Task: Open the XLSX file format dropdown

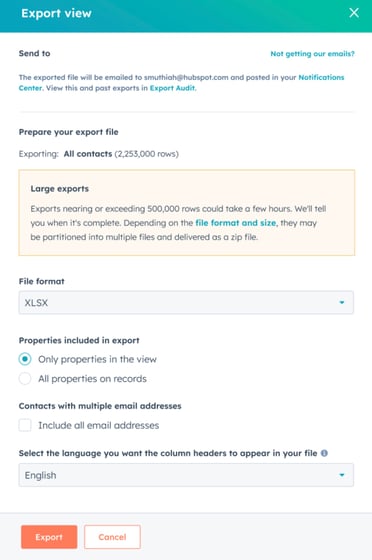Action: [x=186, y=302]
